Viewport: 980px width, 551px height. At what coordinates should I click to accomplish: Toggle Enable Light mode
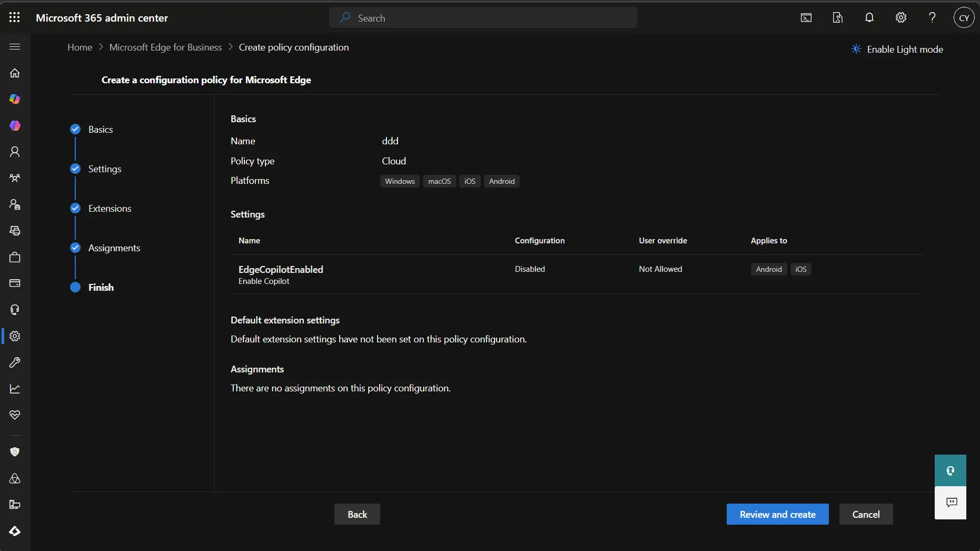tap(897, 50)
